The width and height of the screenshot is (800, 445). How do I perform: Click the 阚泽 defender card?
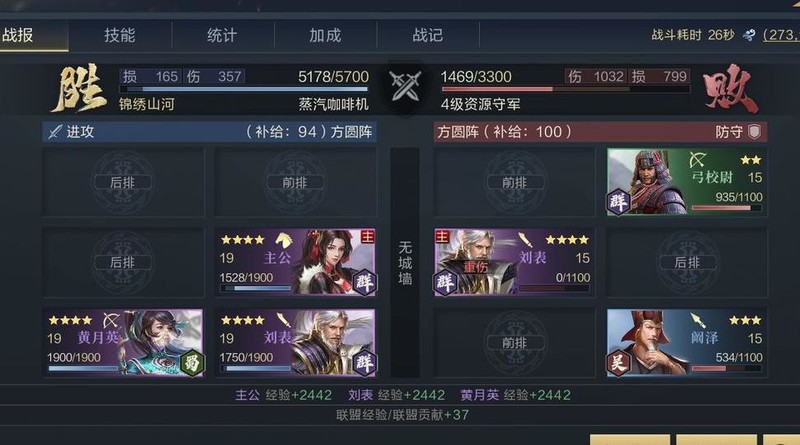(686, 342)
